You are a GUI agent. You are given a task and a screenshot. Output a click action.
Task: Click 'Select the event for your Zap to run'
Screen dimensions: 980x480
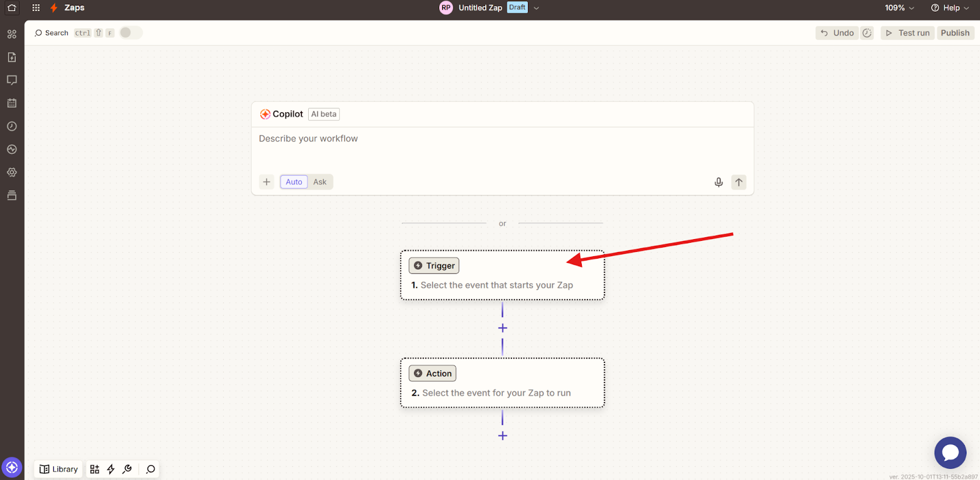[x=497, y=393]
